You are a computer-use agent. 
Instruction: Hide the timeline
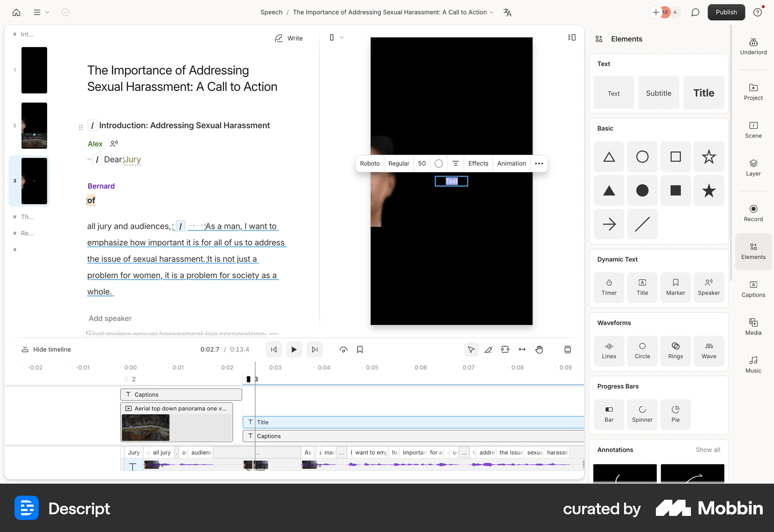[x=46, y=349]
